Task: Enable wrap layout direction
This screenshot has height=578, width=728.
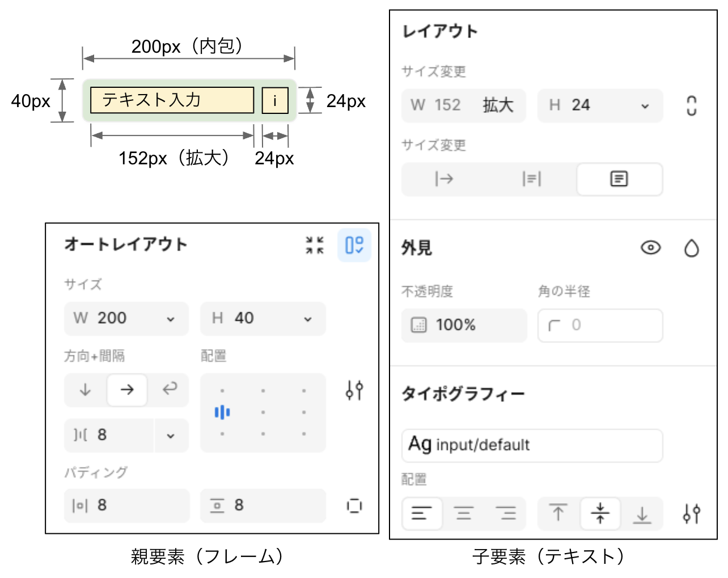Action: (x=169, y=390)
